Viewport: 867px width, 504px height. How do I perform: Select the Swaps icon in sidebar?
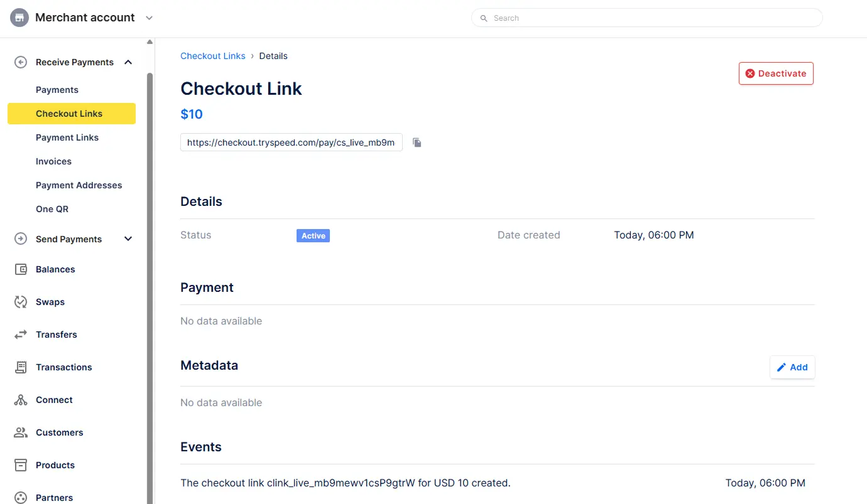(x=19, y=302)
